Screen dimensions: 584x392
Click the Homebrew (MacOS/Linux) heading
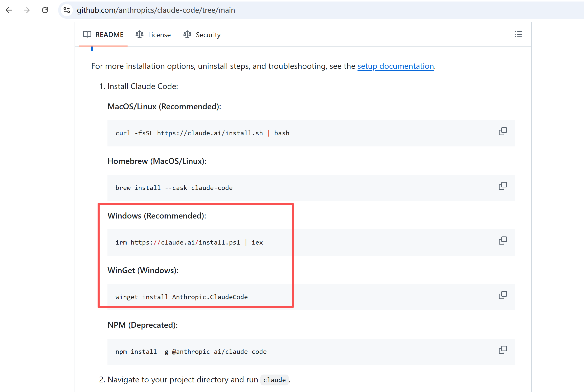pyautogui.click(x=157, y=161)
